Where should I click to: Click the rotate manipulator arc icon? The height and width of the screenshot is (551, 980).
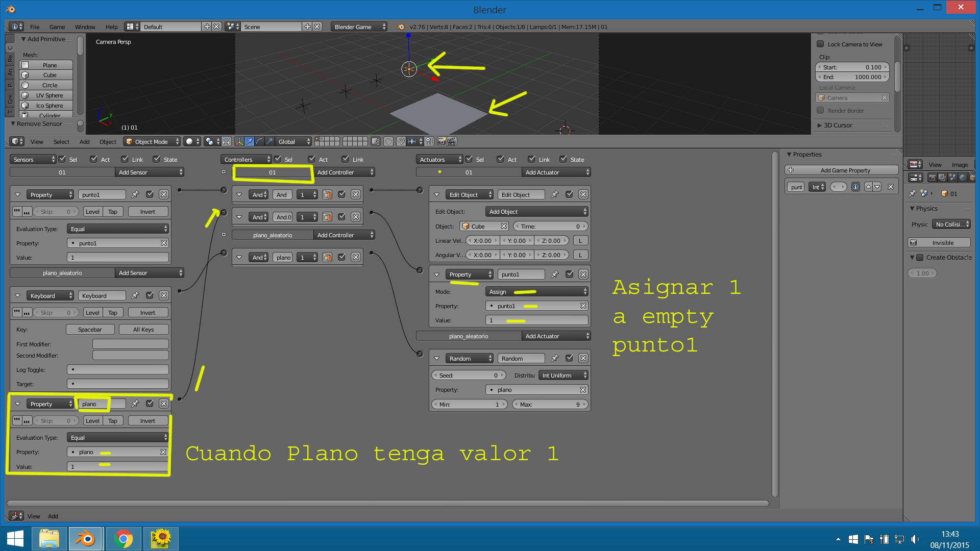[x=259, y=141]
